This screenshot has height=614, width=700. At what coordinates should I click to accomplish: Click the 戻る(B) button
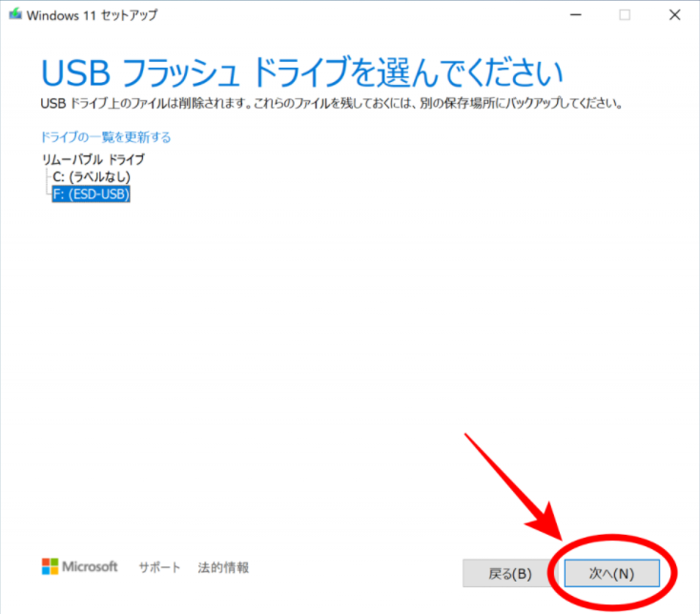(x=510, y=573)
